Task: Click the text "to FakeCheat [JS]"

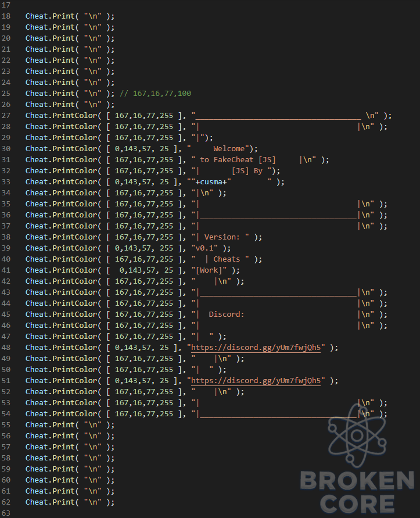Action: click(238, 160)
